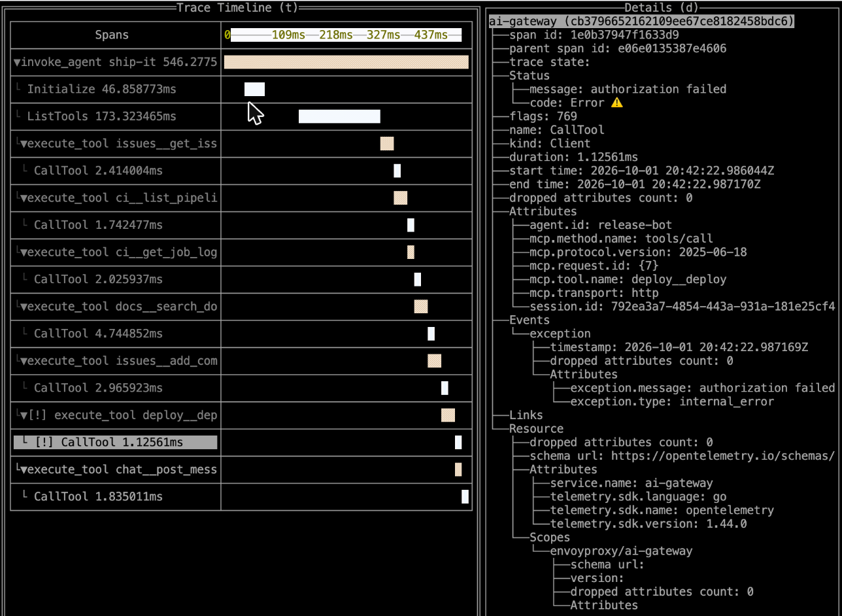
Task: Select the exception event node
Action: coord(560,334)
